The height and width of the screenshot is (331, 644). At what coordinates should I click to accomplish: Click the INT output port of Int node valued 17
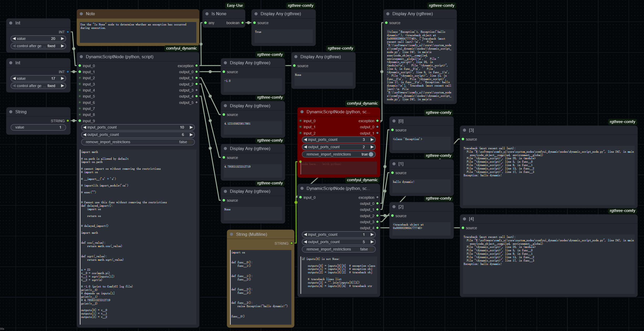coord(68,72)
